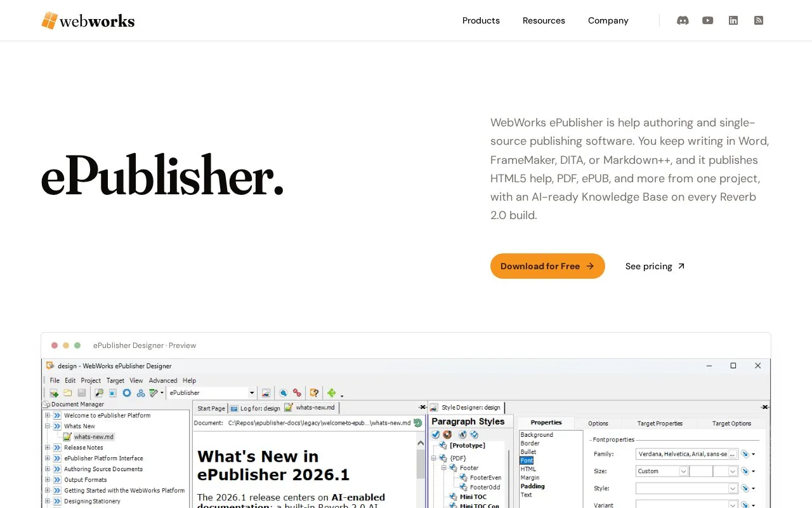Open the YouTube channel icon
This screenshot has width=812, height=508.
click(708, 20)
